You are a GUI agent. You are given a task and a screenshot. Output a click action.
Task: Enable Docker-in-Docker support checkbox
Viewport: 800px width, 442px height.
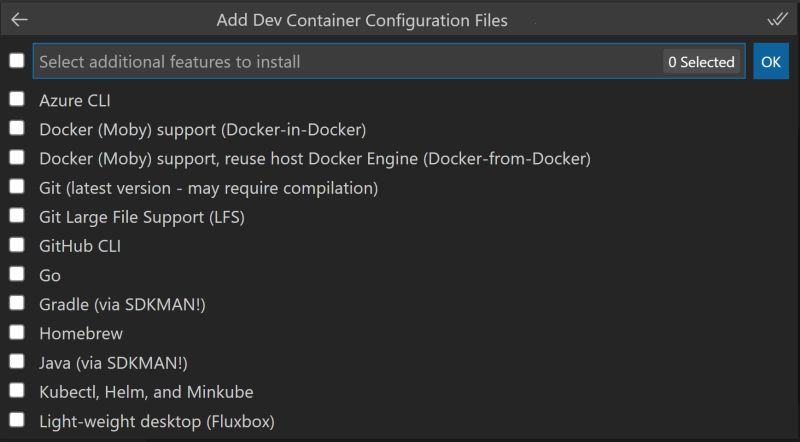pos(17,128)
